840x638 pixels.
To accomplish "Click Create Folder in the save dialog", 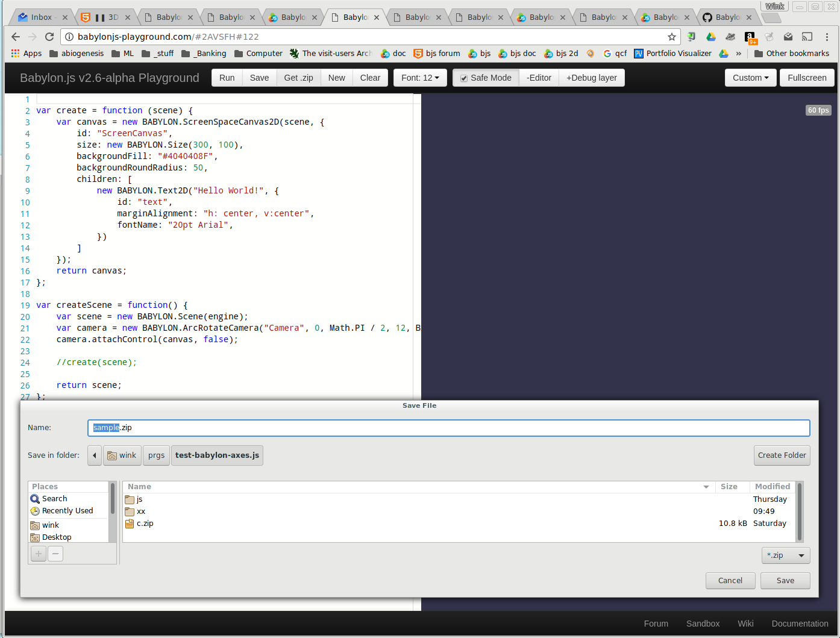I will tap(782, 455).
